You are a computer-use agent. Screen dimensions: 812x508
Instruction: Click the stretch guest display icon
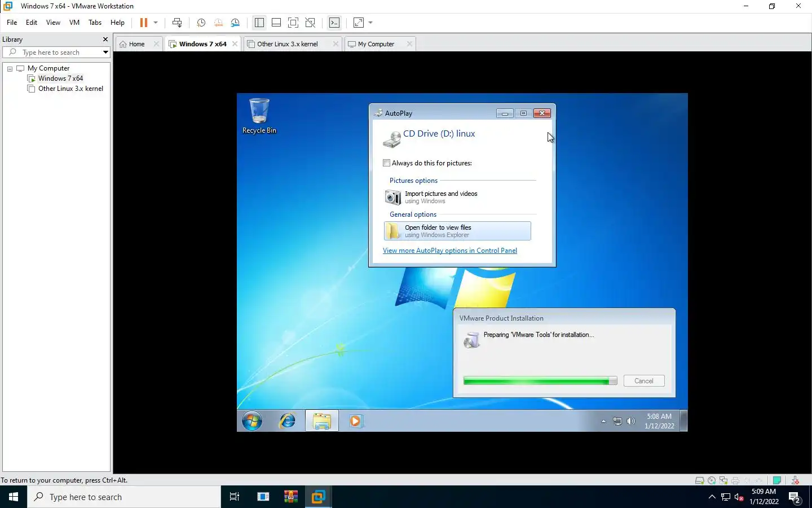359,23
